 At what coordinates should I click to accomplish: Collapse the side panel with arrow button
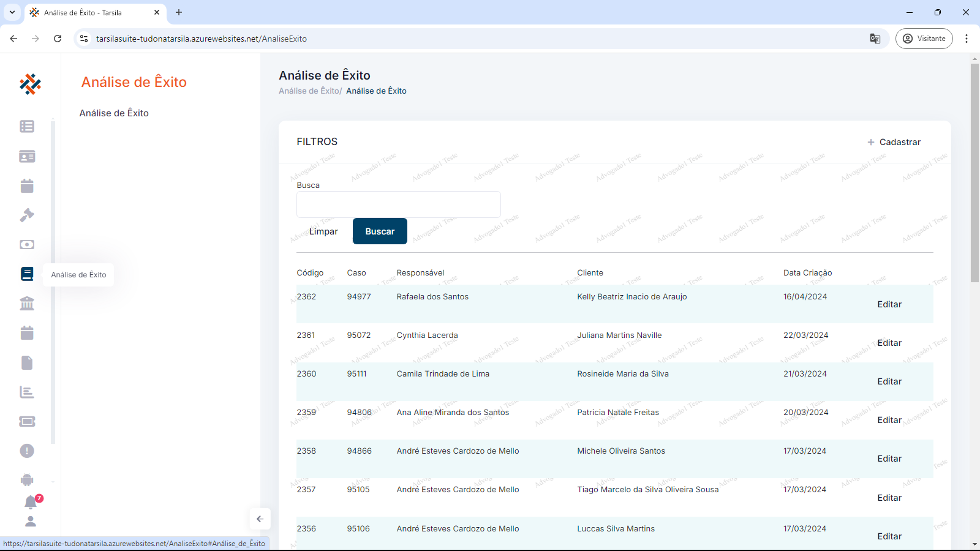pyautogui.click(x=260, y=519)
